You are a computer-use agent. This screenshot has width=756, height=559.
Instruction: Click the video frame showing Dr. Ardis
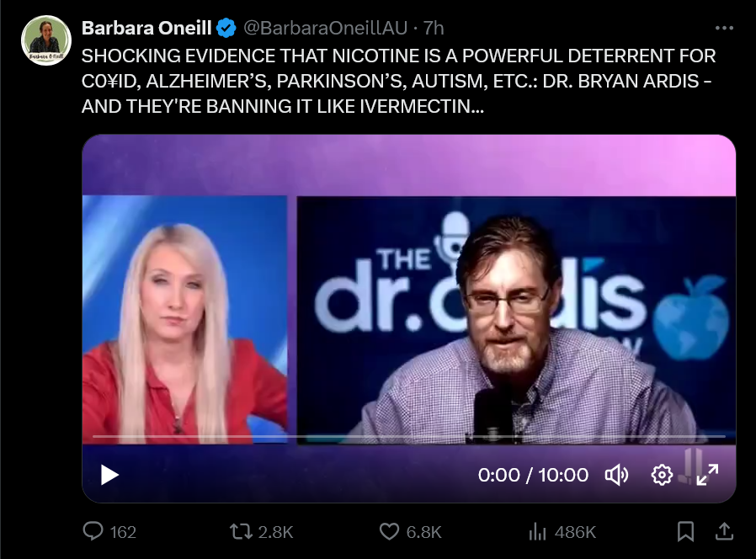coord(516,320)
